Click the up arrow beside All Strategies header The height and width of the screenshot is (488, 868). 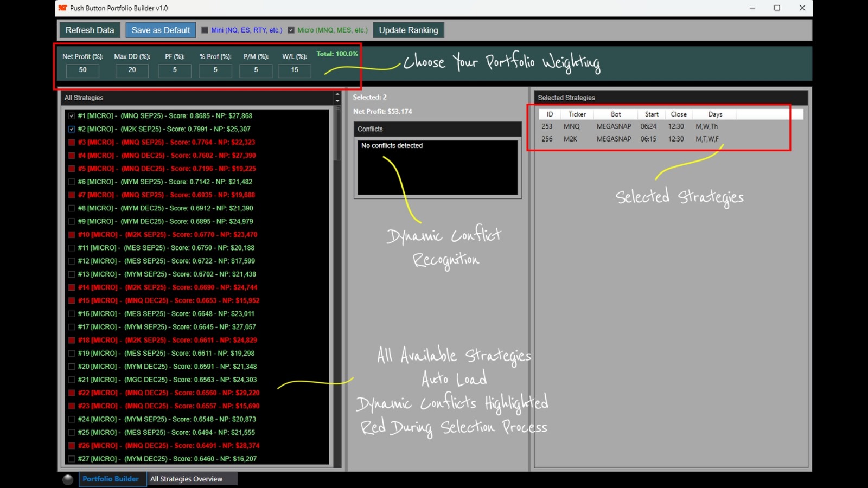click(x=337, y=94)
